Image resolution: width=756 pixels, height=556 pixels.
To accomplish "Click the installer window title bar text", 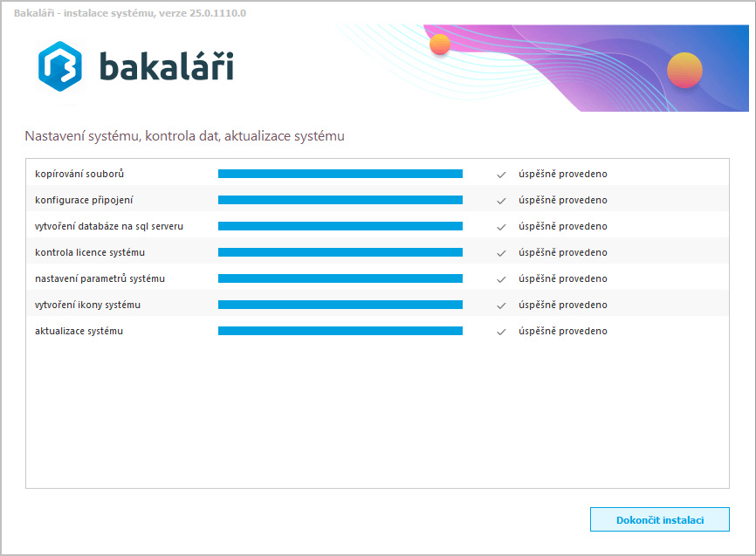I will click(x=130, y=12).
